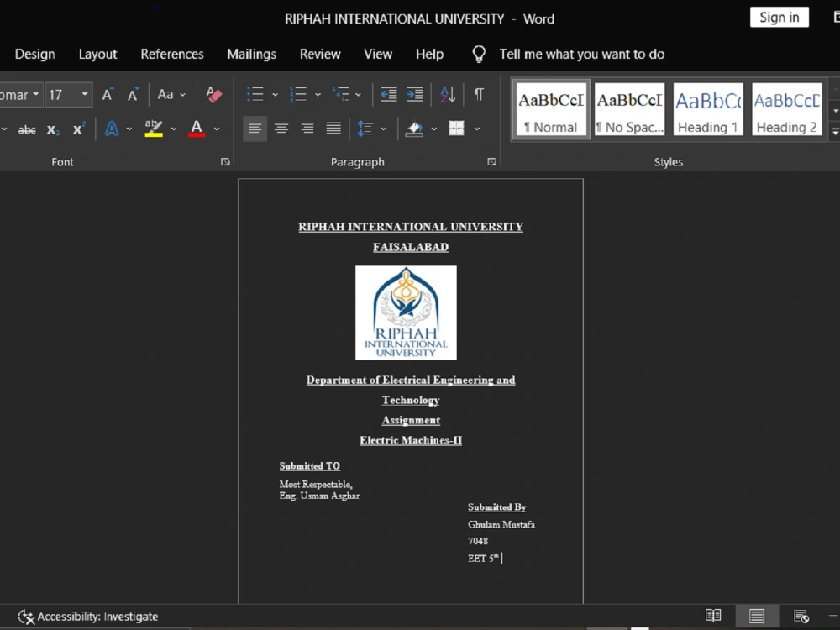Click Accessibility: Investigate in status bar

[x=87, y=616]
